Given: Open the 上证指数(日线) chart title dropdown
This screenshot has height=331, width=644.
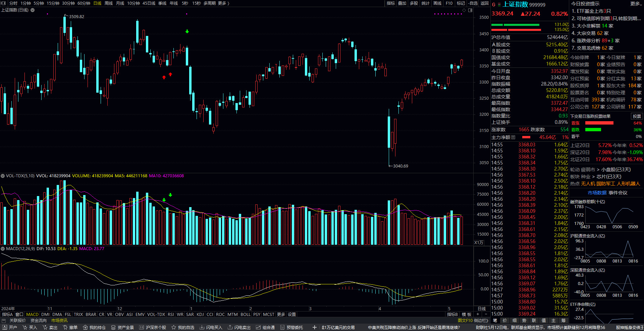Looking at the screenshot, I should 33,10.
